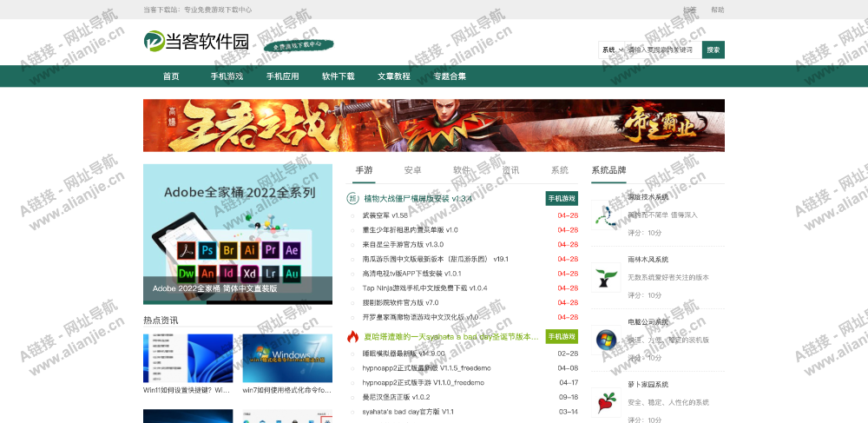Open the 深度技术系统 title link
Image resolution: width=868 pixels, height=423 pixels.
coord(648,197)
